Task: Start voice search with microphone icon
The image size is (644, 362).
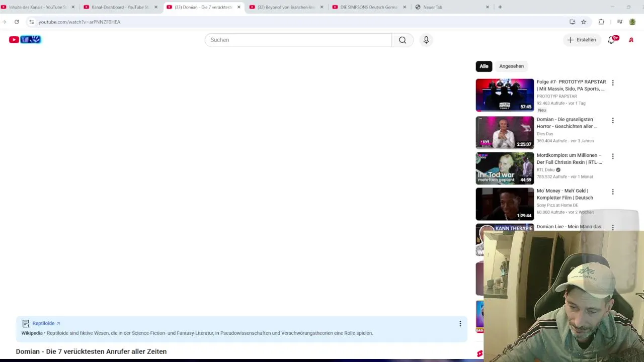Action: [x=426, y=40]
